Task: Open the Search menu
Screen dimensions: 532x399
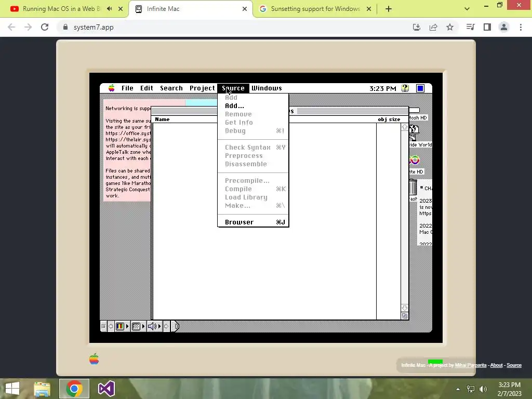Action: (x=171, y=88)
